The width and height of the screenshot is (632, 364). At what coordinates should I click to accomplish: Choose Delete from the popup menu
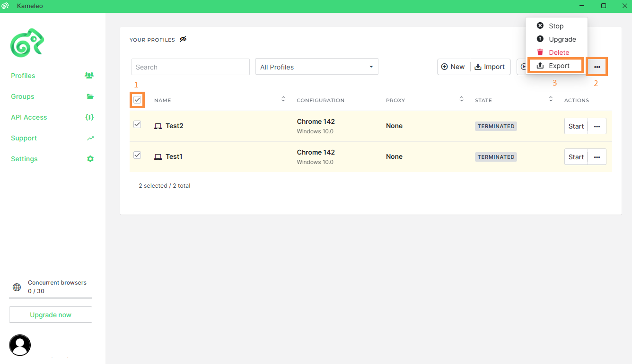pyautogui.click(x=556, y=52)
